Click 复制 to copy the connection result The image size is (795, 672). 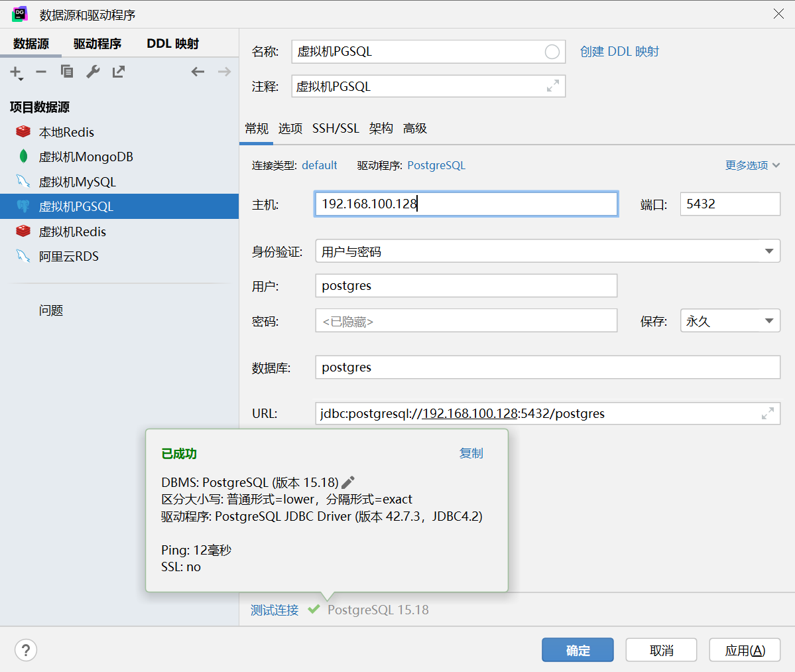coord(471,453)
